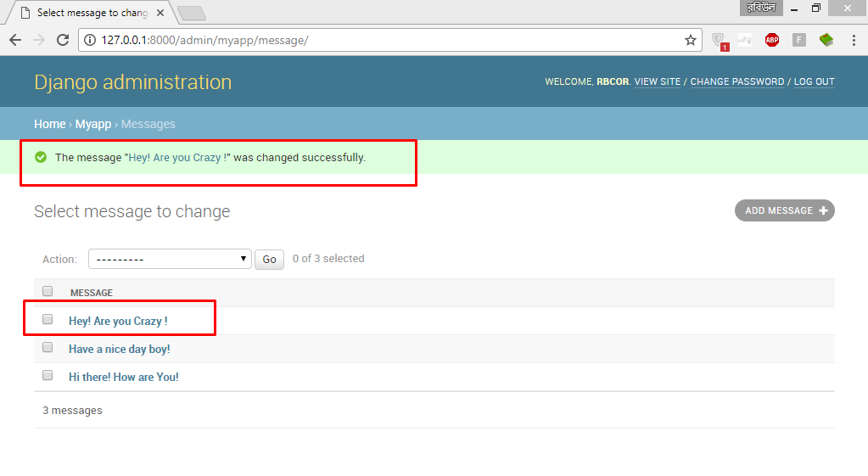The image size is (868, 476).
Task: Click the gray F extension icon
Action: [798, 40]
